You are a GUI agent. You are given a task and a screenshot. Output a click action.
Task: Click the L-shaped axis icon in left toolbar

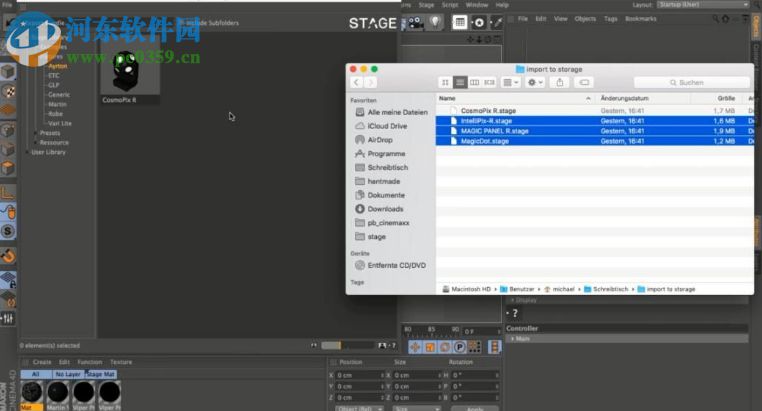click(8, 193)
